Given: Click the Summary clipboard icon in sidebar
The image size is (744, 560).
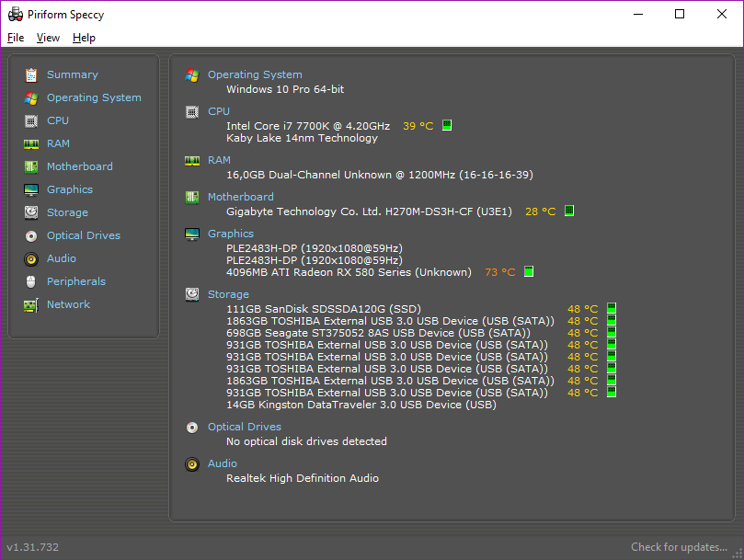Looking at the screenshot, I should [31, 74].
